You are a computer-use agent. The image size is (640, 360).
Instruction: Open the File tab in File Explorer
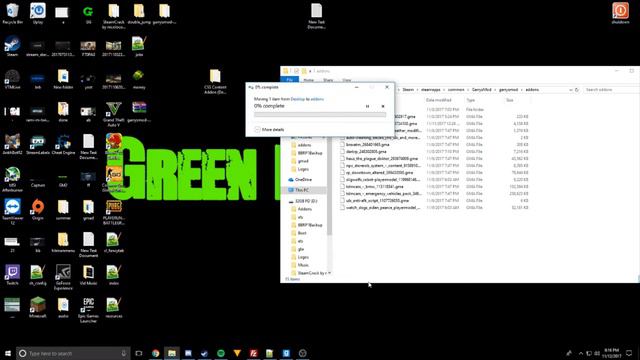pyautogui.click(x=289, y=80)
